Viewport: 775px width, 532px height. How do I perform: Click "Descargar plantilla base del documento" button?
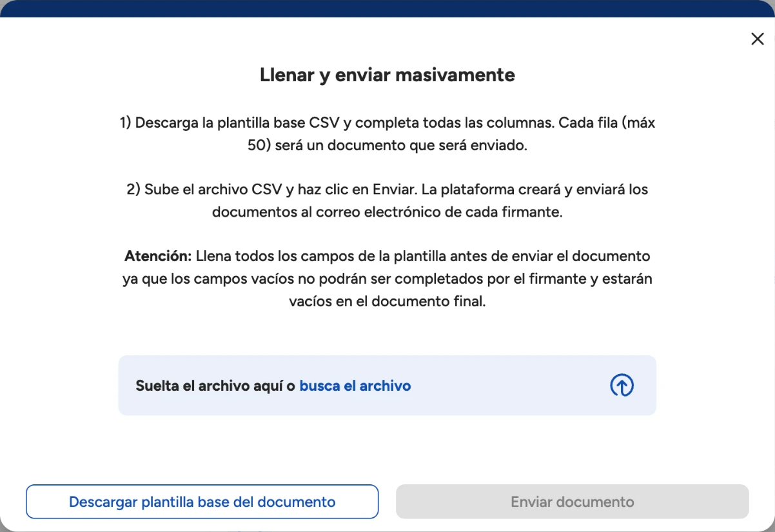click(202, 502)
